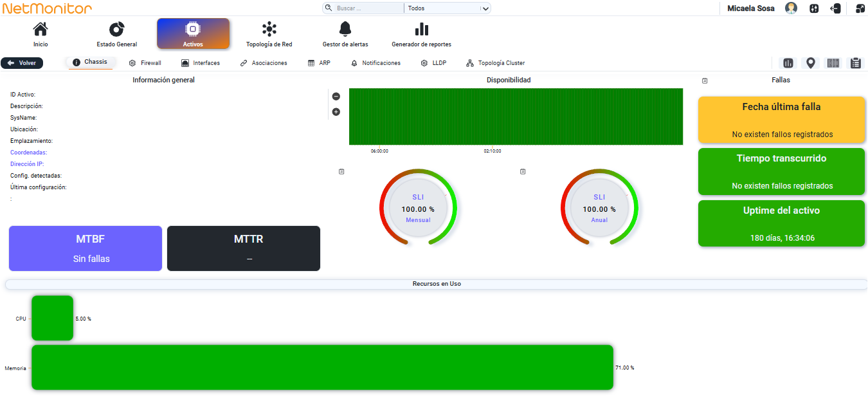
Task: Zoom out the Disponibilidad chart
Action: (x=336, y=97)
